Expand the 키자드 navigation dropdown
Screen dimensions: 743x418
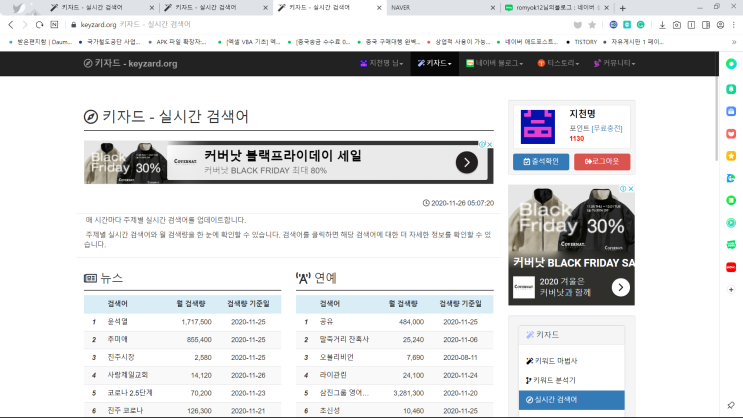[x=434, y=64]
